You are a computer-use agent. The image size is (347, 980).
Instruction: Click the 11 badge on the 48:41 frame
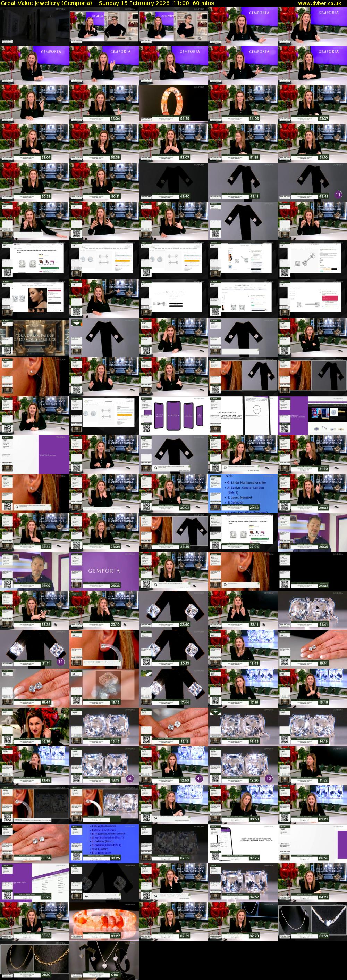coord(338,195)
